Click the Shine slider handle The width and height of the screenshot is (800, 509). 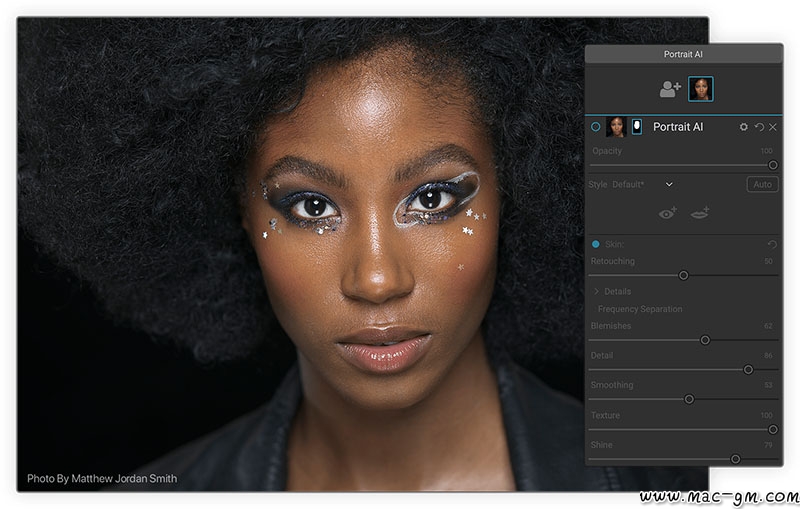pos(735,459)
